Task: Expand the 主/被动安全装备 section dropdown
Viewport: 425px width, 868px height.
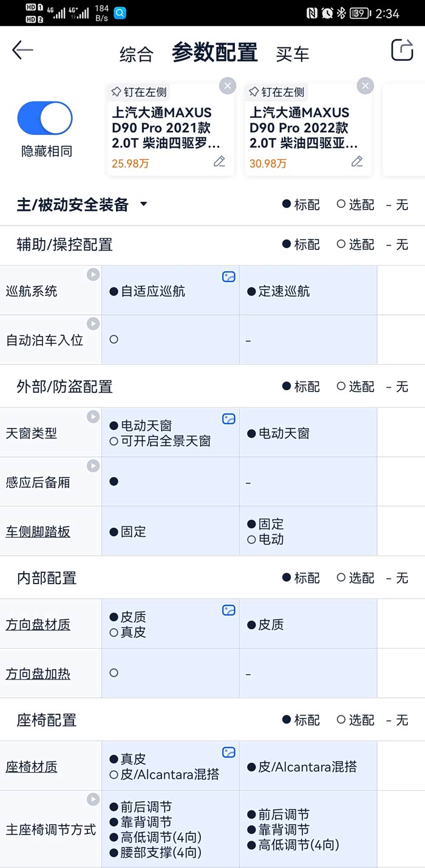Action: click(143, 204)
